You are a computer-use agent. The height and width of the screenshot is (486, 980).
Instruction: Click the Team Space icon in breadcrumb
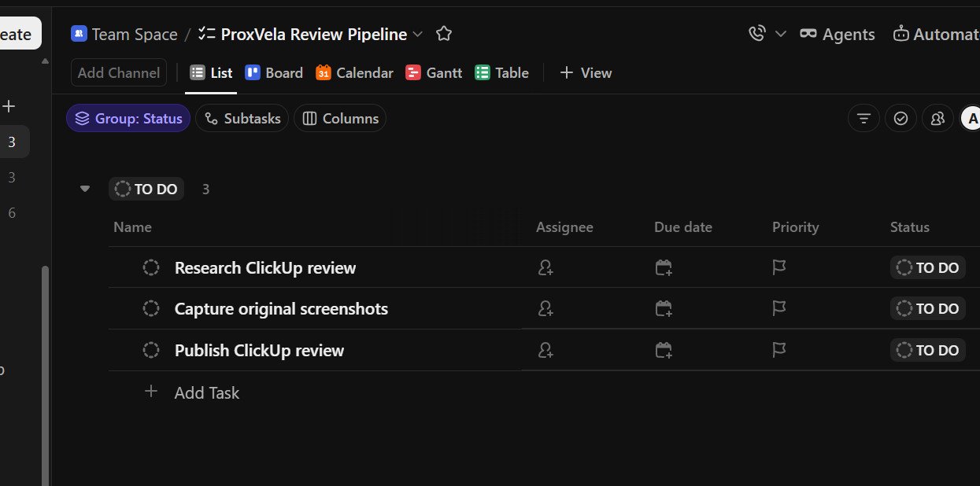79,34
